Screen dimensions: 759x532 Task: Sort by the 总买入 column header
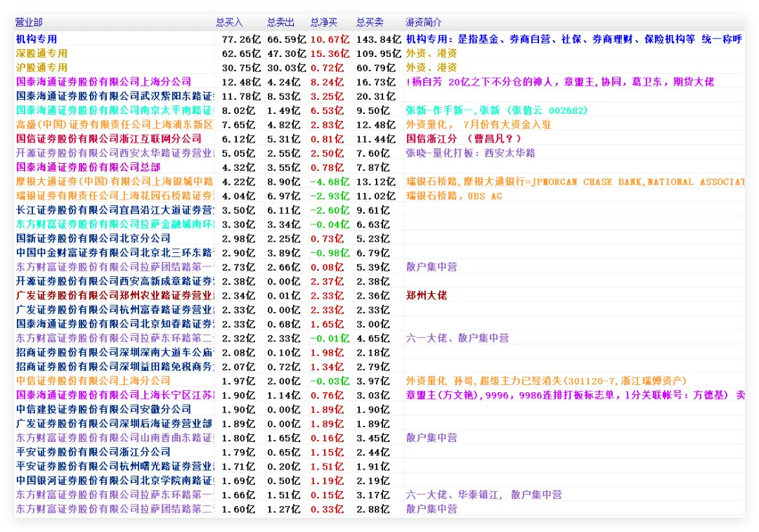(229, 22)
